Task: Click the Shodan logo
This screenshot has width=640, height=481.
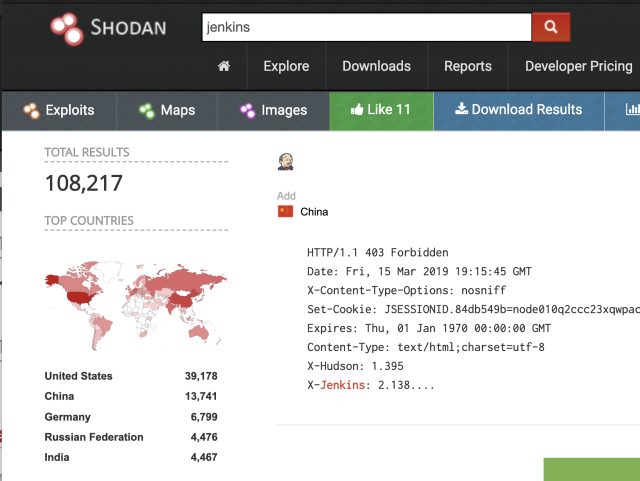Action: 108,29
